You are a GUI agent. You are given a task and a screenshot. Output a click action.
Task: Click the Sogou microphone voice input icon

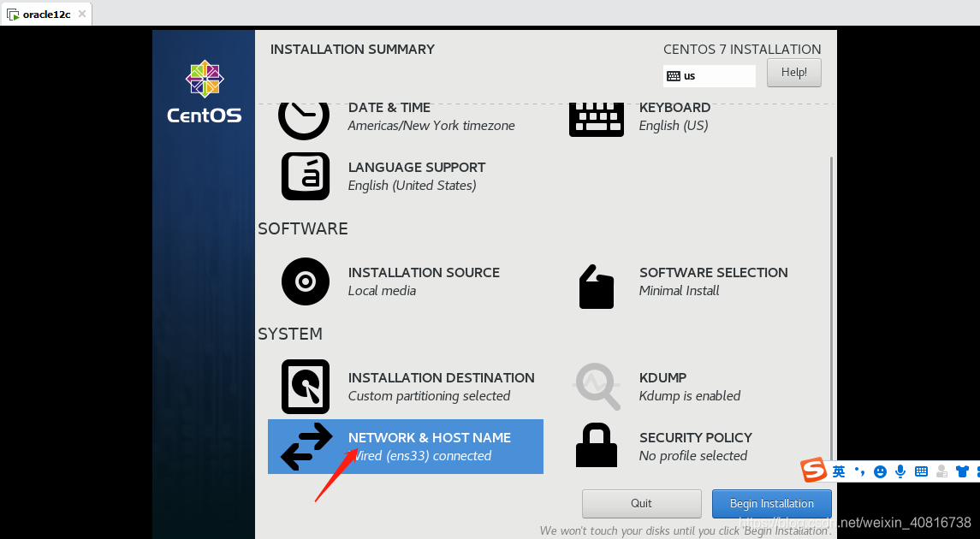[x=900, y=471]
